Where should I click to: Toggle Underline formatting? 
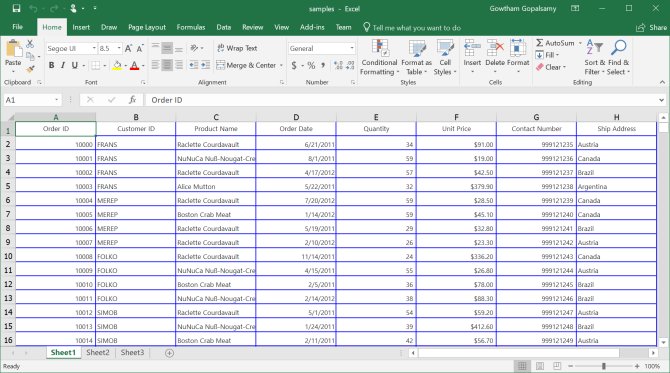point(75,65)
